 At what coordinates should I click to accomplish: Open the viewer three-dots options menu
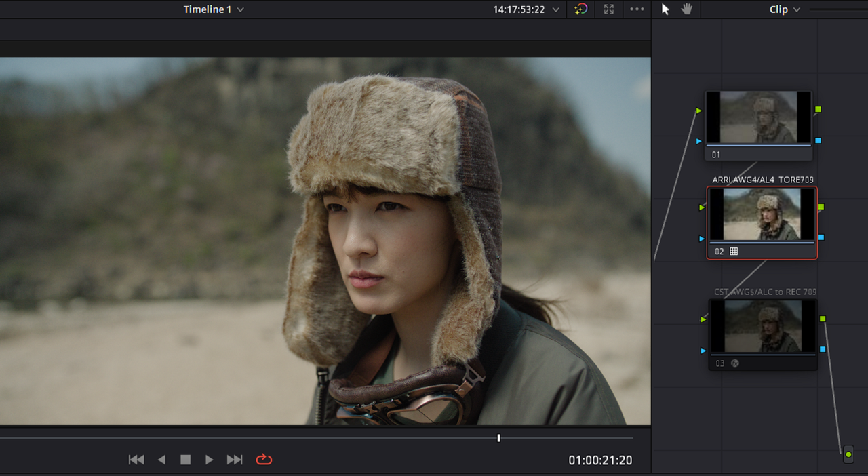637,9
